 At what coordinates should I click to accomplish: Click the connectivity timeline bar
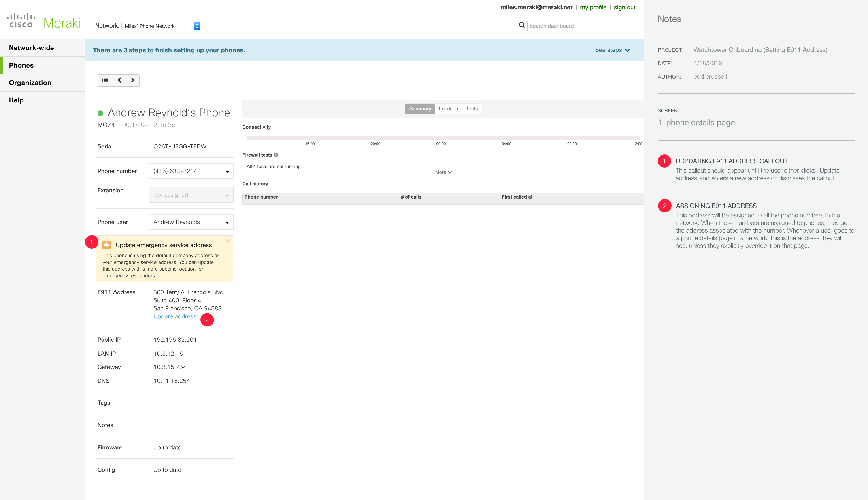tap(443, 138)
